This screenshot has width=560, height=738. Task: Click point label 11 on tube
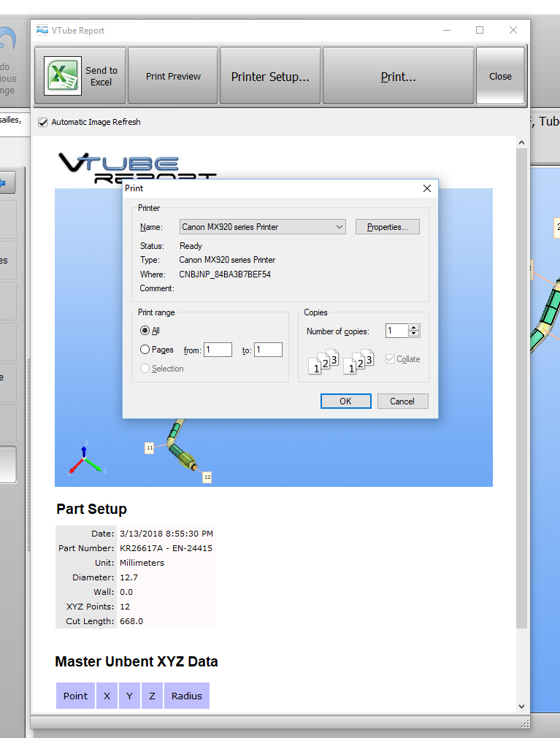click(x=149, y=447)
